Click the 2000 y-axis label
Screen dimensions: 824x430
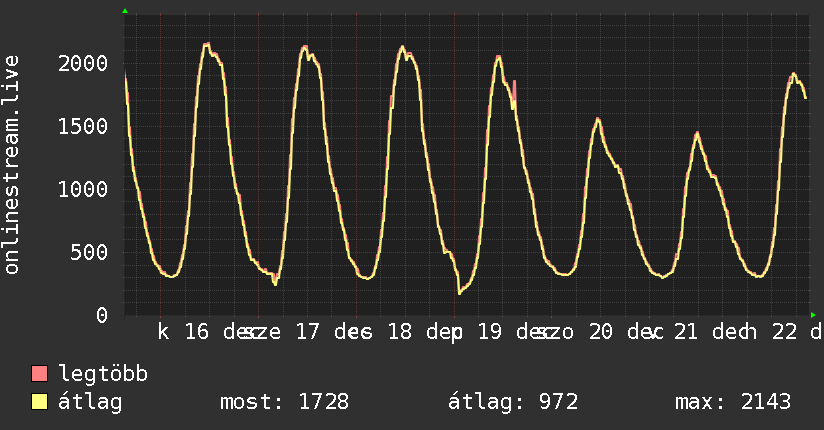click(83, 64)
